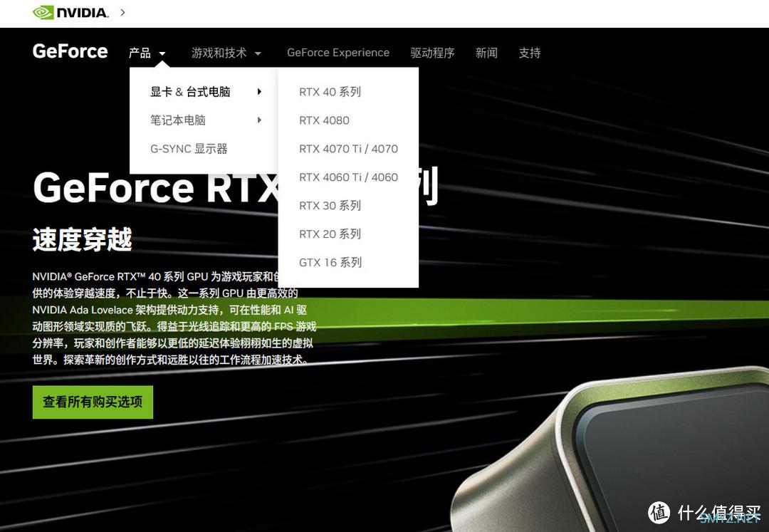
Task: Select 显卡 & 台式电脑 submenu entry
Action: (190, 92)
